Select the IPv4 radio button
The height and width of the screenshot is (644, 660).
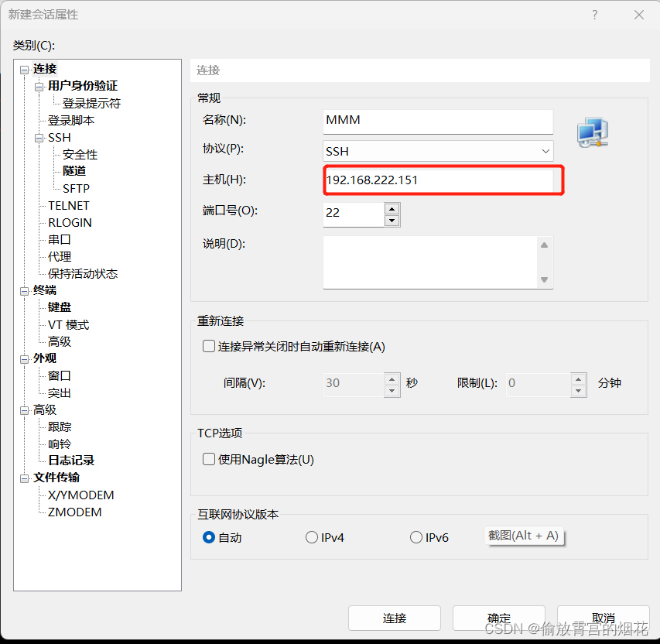coord(312,537)
